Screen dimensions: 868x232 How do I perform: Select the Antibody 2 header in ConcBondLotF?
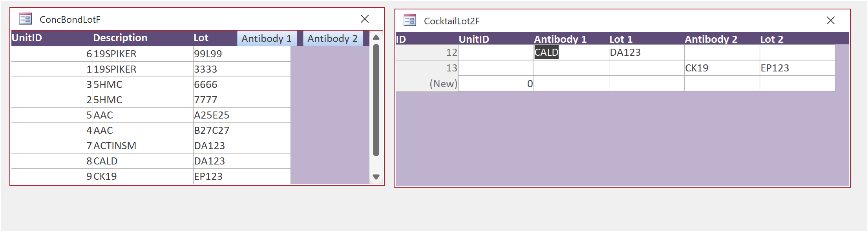333,38
